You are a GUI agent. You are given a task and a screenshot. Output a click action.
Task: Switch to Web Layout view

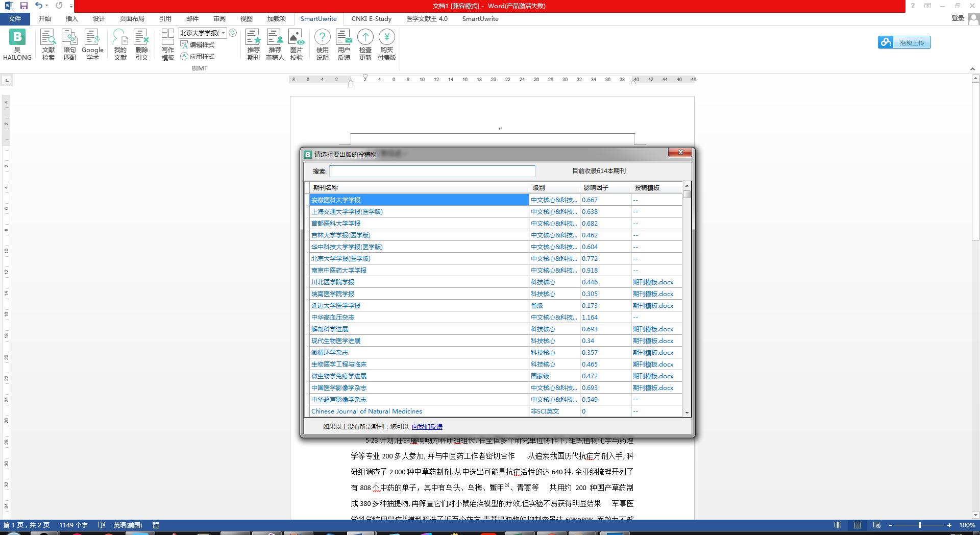(x=877, y=525)
